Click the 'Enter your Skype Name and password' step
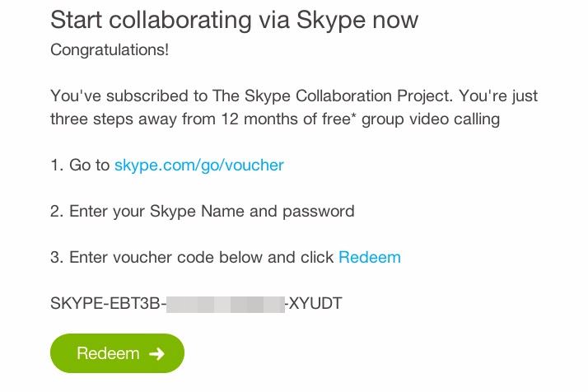 click(x=212, y=212)
